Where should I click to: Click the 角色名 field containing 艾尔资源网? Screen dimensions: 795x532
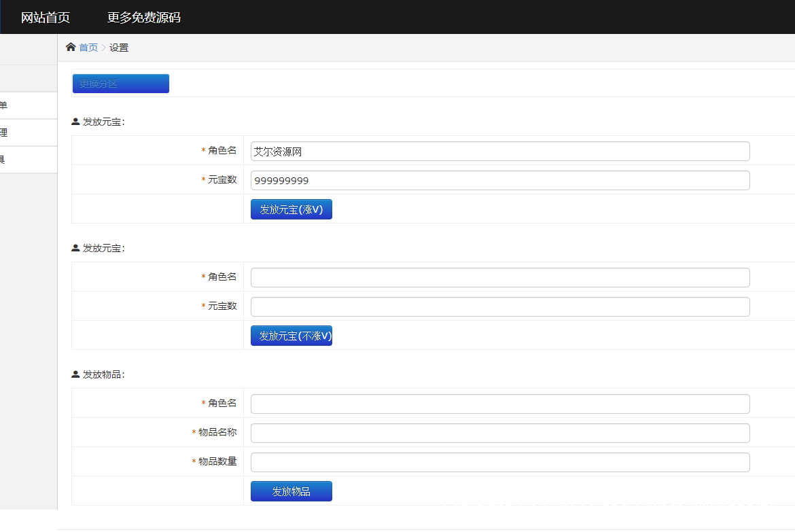(x=499, y=151)
